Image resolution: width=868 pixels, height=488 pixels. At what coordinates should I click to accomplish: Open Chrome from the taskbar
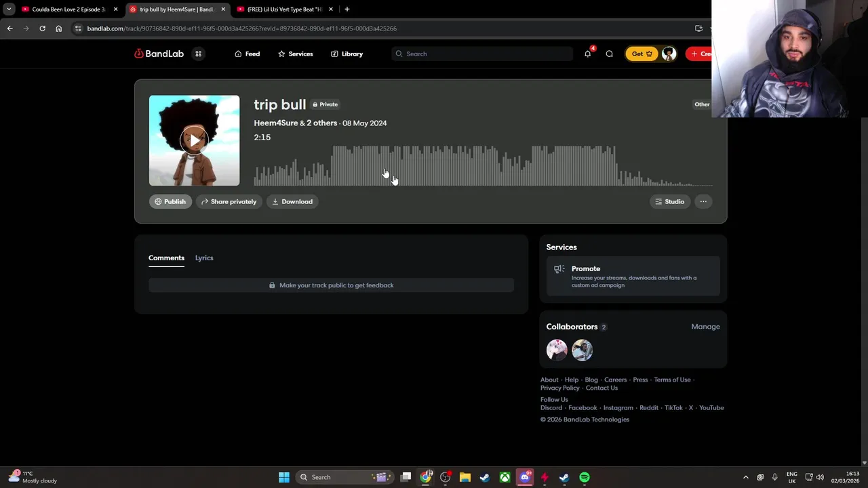425,477
